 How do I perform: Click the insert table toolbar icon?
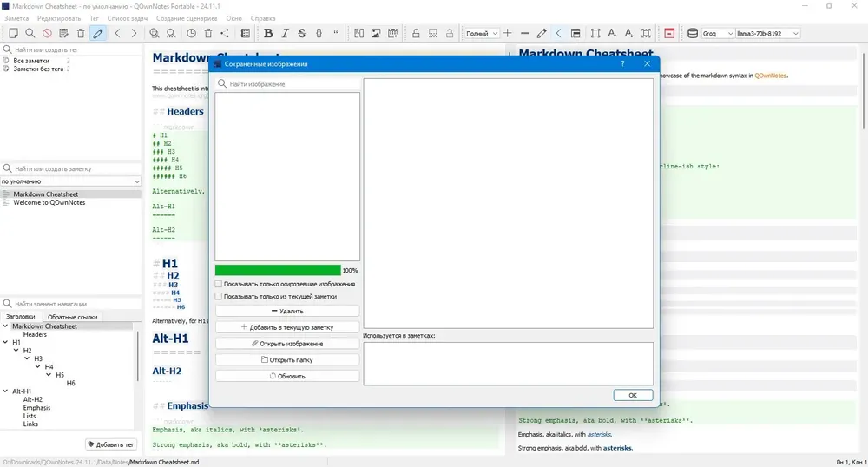tap(392, 33)
